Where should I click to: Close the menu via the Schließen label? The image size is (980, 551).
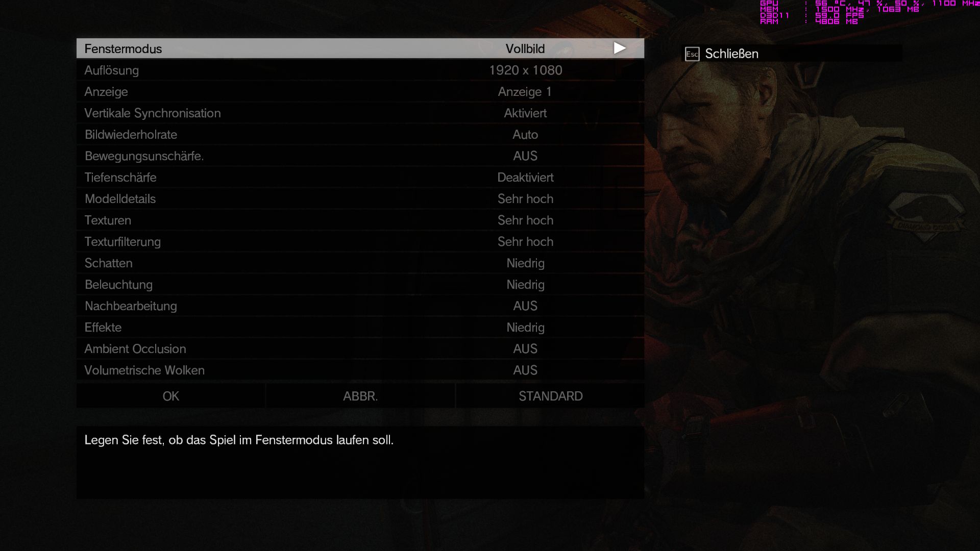click(731, 54)
